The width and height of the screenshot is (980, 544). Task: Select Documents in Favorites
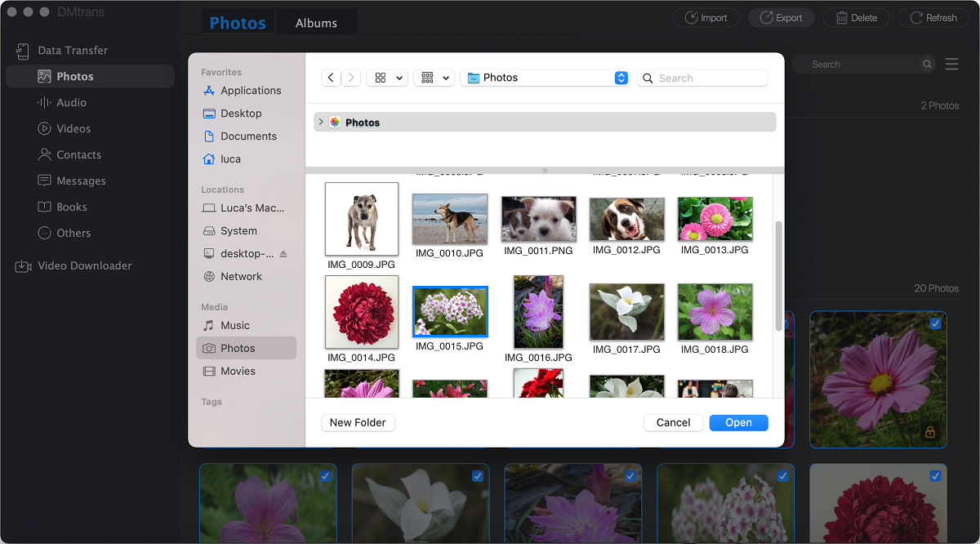242,136
